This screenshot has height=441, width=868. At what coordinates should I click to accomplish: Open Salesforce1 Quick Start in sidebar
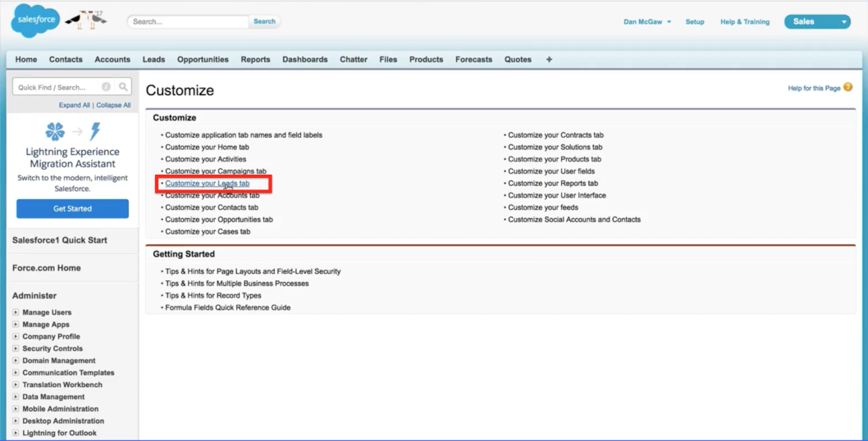click(x=60, y=240)
